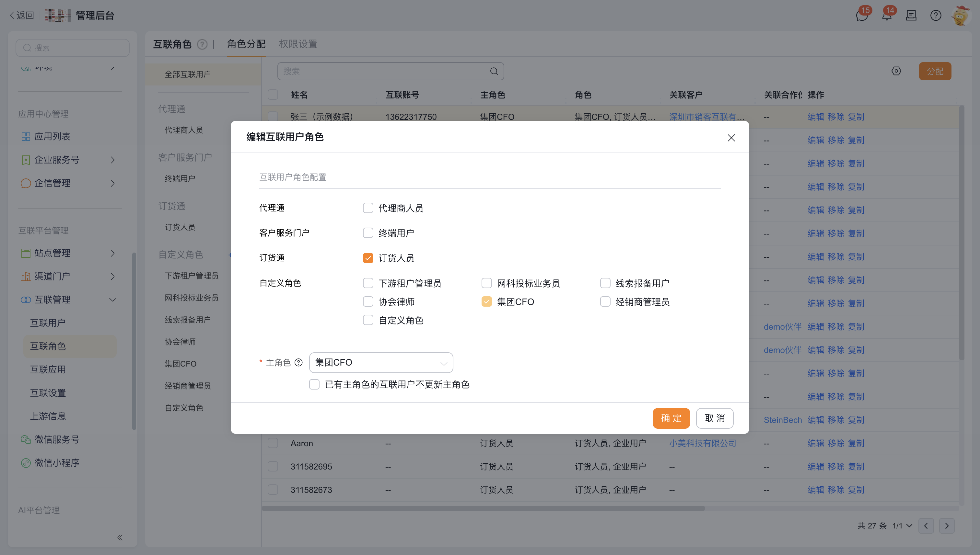Switch to the 权限设置 tab

(x=298, y=44)
